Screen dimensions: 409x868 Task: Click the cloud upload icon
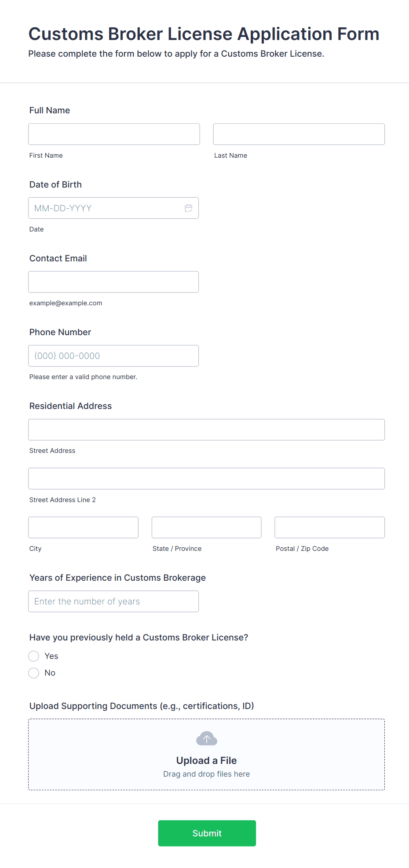click(207, 739)
